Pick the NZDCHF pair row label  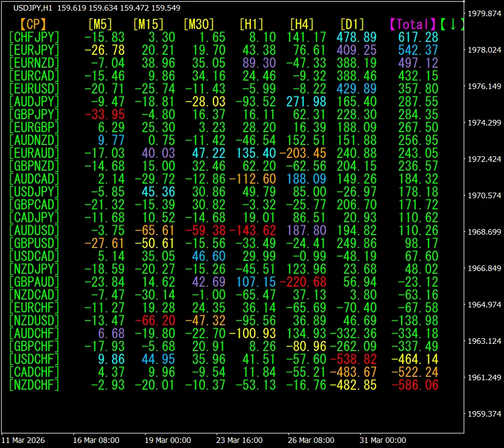click(x=34, y=385)
